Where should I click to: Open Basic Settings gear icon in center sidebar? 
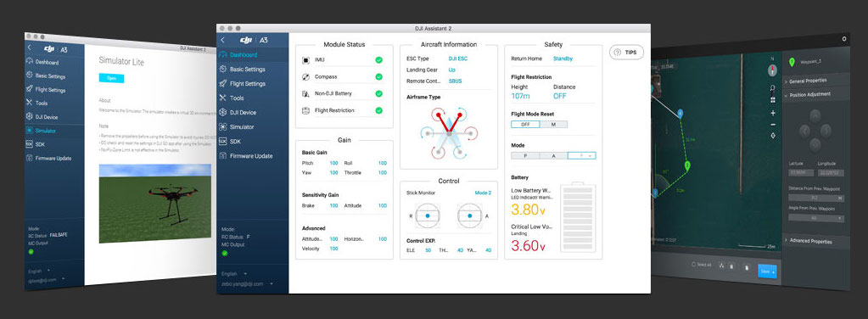pyautogui.click(x=222, y=70)
